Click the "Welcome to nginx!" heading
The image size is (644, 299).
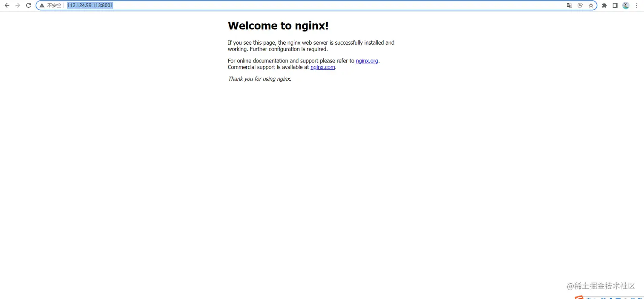(x=278, y=26)
